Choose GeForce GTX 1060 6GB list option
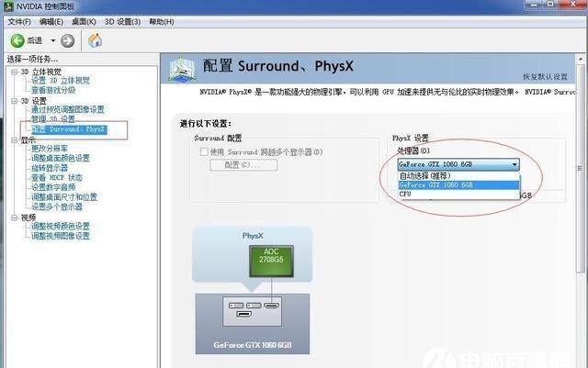 [458, 185]
